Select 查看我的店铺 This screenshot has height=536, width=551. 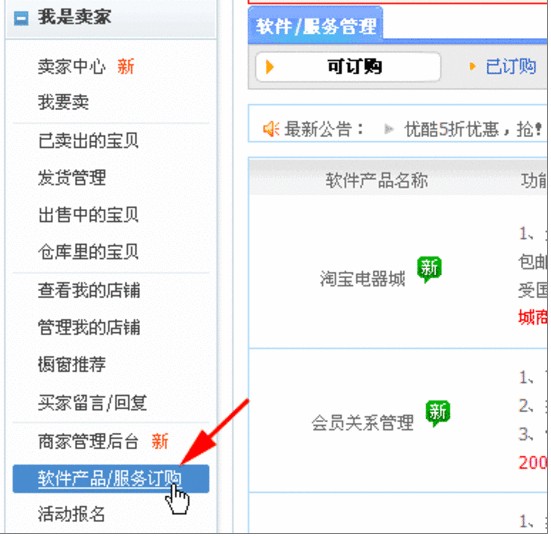tap(89, 290)
